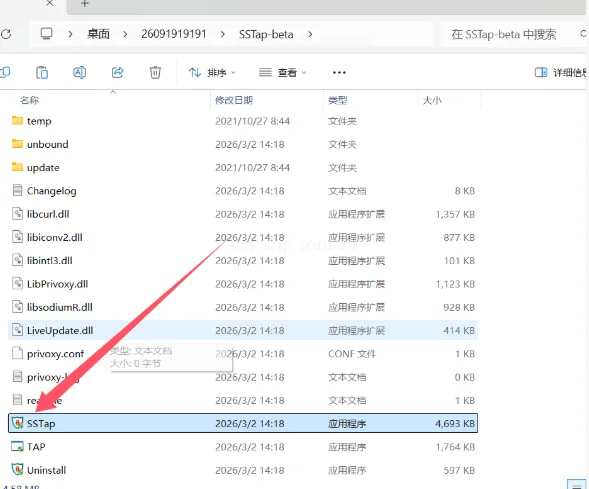
Task: Open a new tab with plus button
Action: (x=85, y=3)
